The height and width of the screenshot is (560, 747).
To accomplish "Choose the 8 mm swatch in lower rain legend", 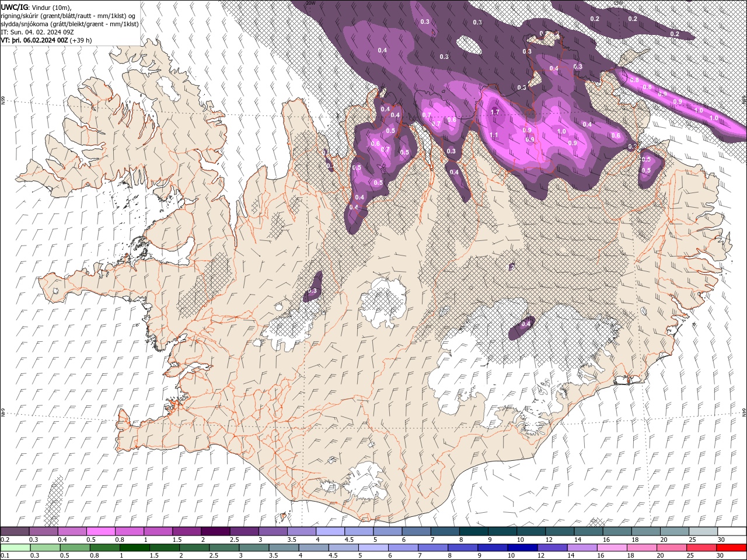I will [462, 547].
